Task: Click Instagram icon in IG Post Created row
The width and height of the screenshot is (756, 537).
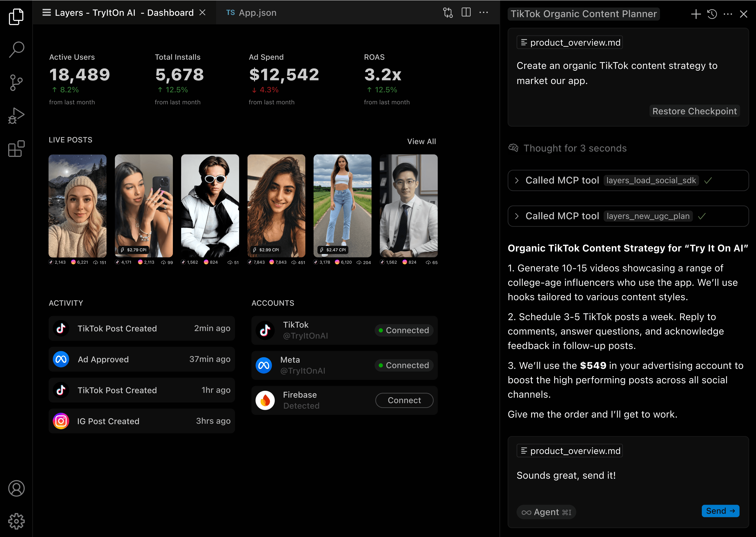Action: tap(61, 421)
